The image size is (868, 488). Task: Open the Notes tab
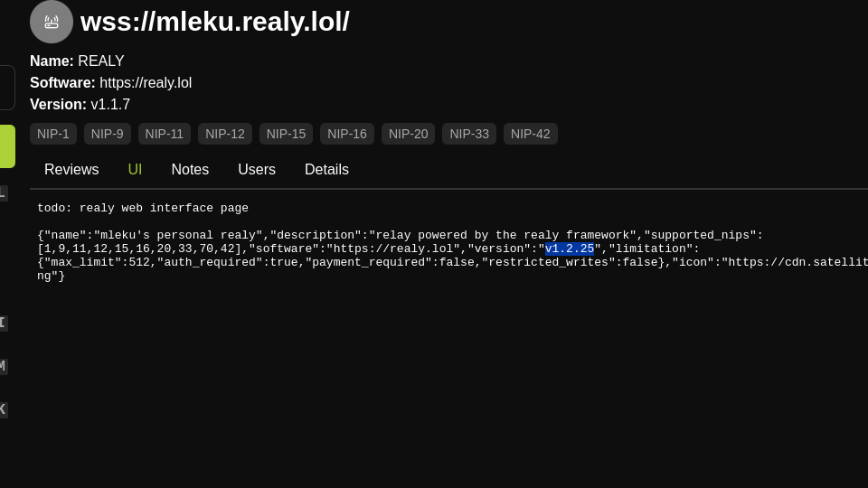tap(190, 169)
